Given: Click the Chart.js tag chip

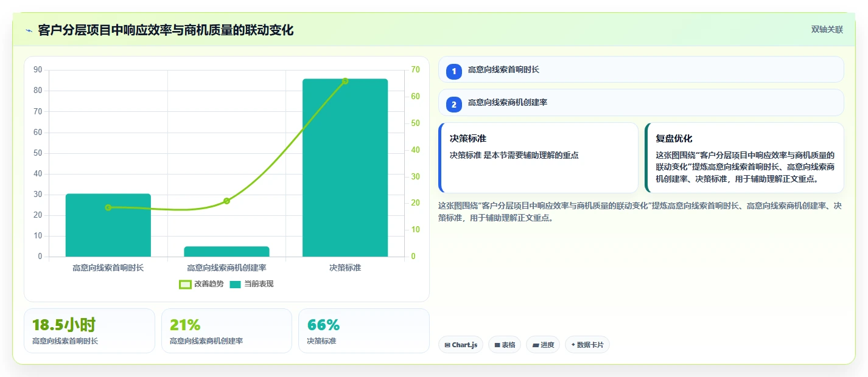Looking at the screenshot, I should click(461, 345).
